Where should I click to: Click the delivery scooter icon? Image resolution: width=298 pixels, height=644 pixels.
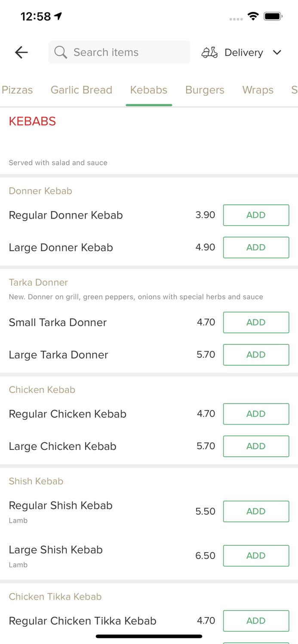coord(209,52)
